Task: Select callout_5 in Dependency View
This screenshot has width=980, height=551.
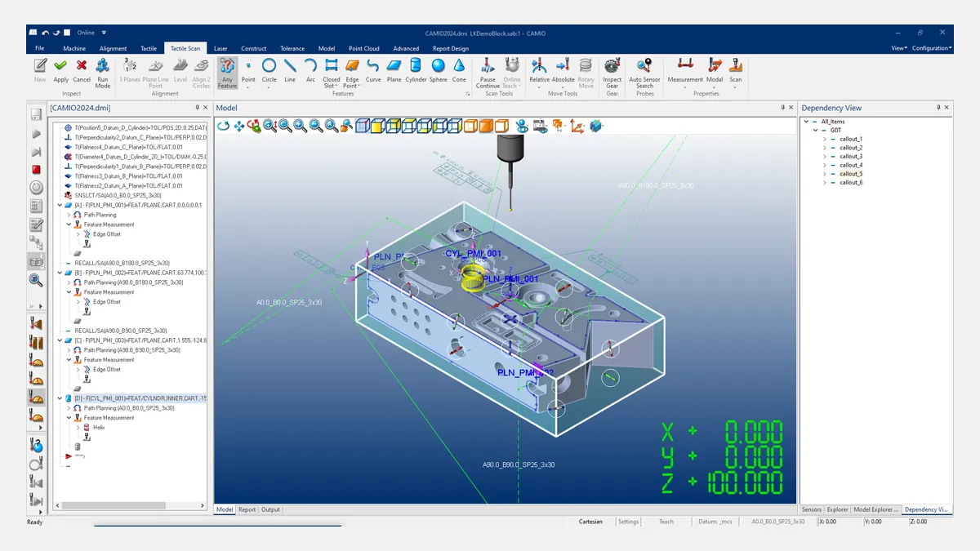Action: click(x=851, y=174)
